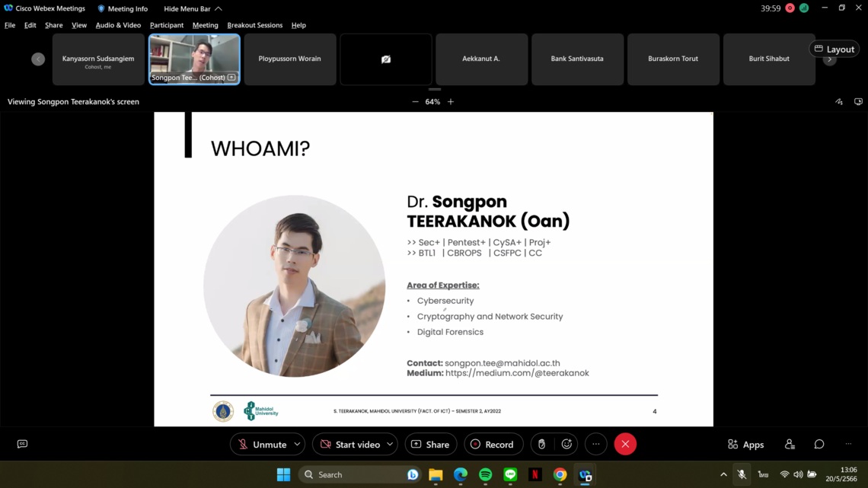
Task: Open closed captions at bottom left
Action: pos(22,444)
